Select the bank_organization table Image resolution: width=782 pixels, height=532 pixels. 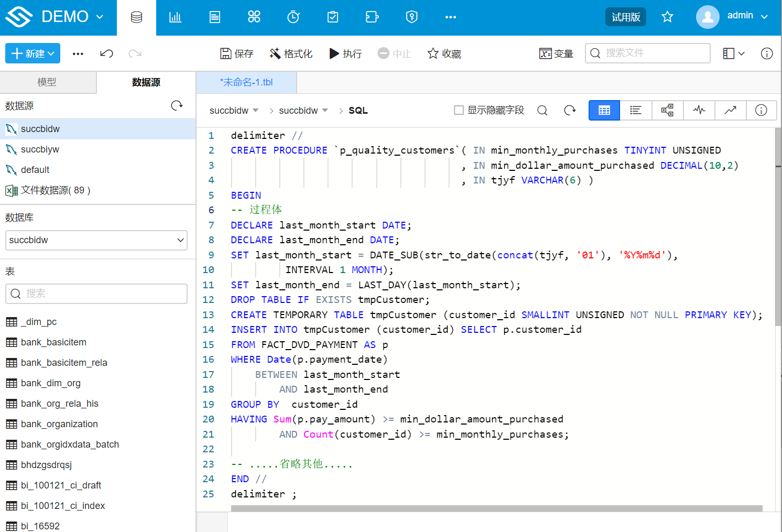point(59,424)
